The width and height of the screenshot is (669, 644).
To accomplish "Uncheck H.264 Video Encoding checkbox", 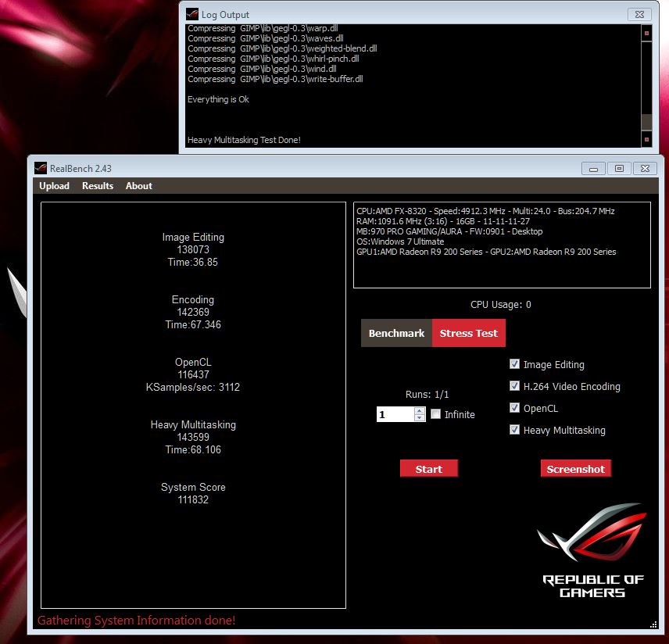I will click(514, 386).
